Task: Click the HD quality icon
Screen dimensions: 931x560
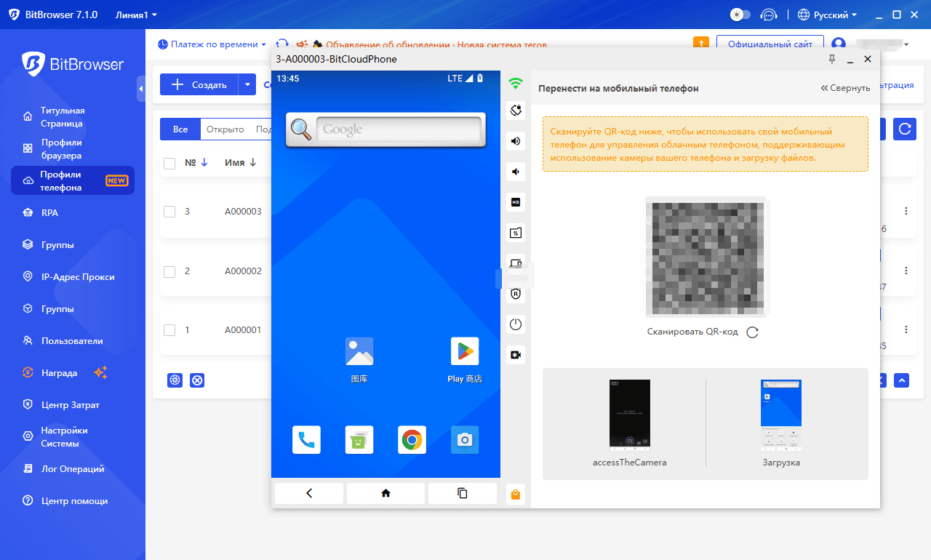Action: pos(516,202)
